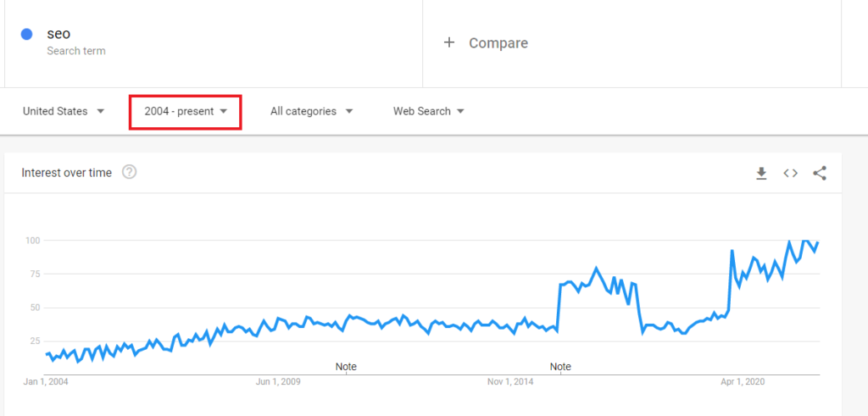Open the United States region dropdown
The height and width of the screenshot is (416, 868).
[x=63, y=111]
